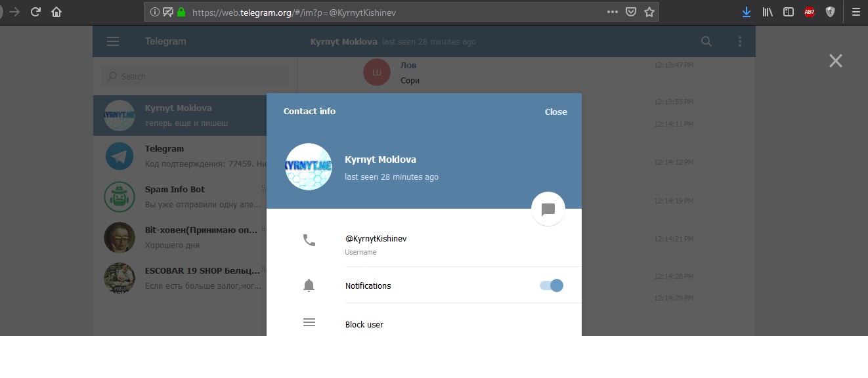
Task: Open the Firefox hamburger menu
Action: tap(856, 12)
